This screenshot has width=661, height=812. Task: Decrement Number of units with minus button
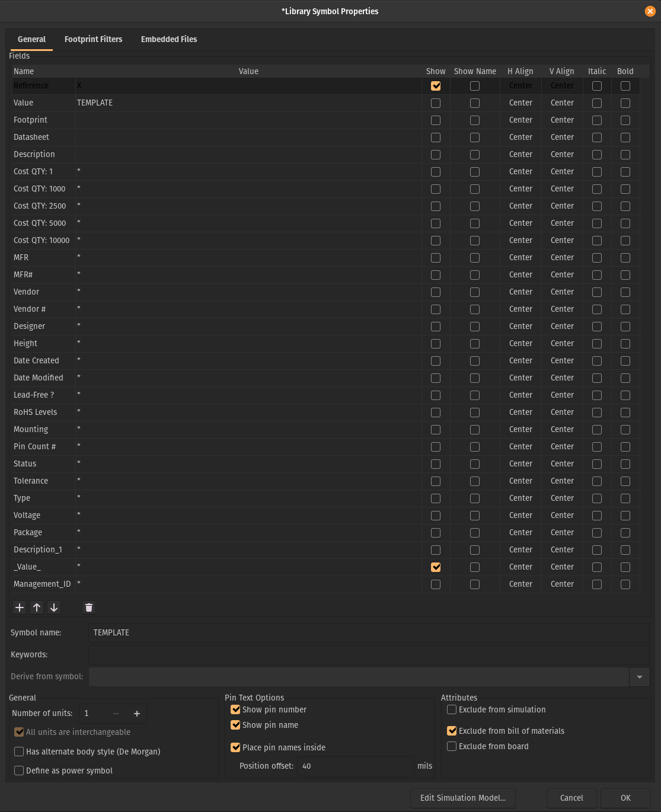pyautogui.click(x=116, y=714)
